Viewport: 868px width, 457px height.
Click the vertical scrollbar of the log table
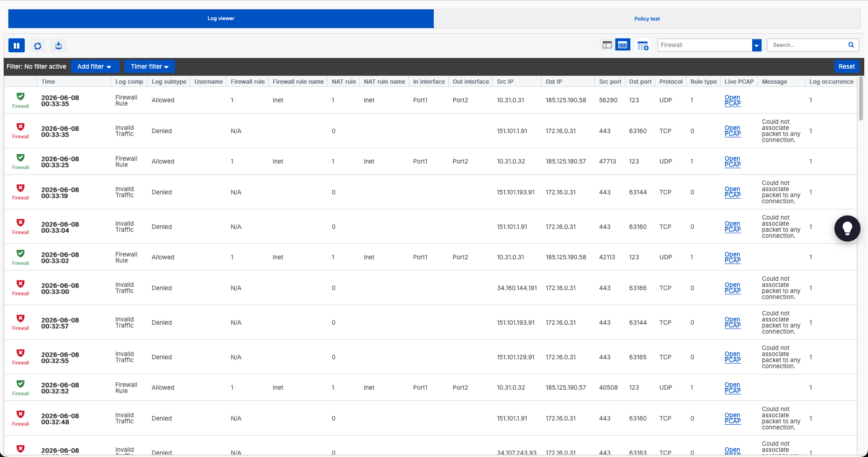pyautogui.click(x=861, y=98)
